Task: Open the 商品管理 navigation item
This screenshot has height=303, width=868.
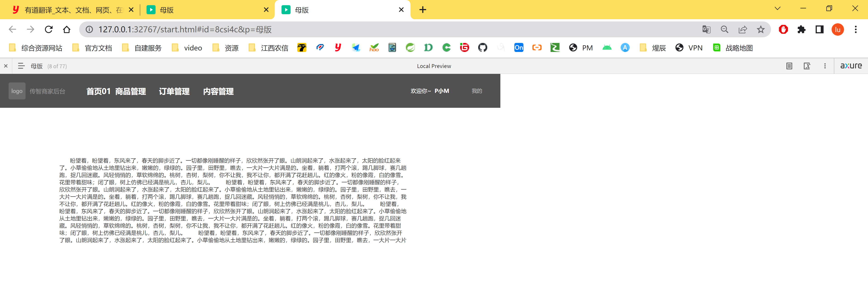Action: [130, 91]
